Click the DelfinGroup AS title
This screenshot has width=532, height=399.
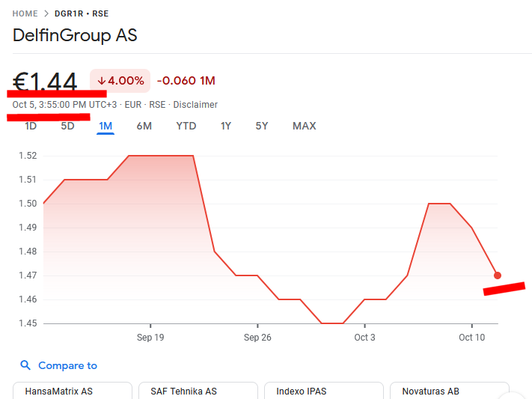(x=75, y=35)
